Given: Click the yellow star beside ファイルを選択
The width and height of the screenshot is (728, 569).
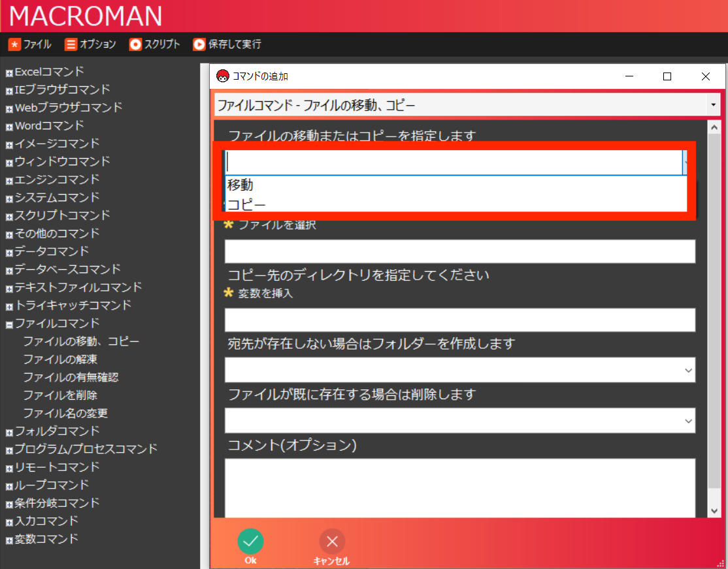Looking at the screenshot, I should coord(229,225).
